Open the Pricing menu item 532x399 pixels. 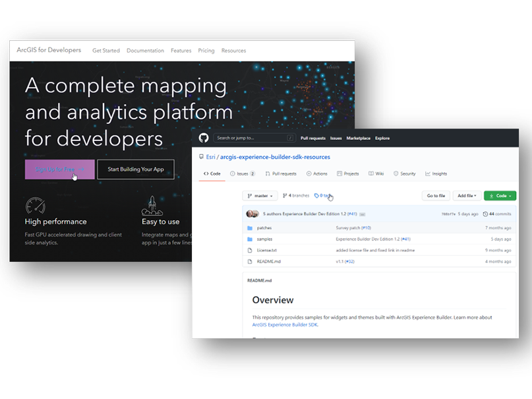click(x=206, y=51)
